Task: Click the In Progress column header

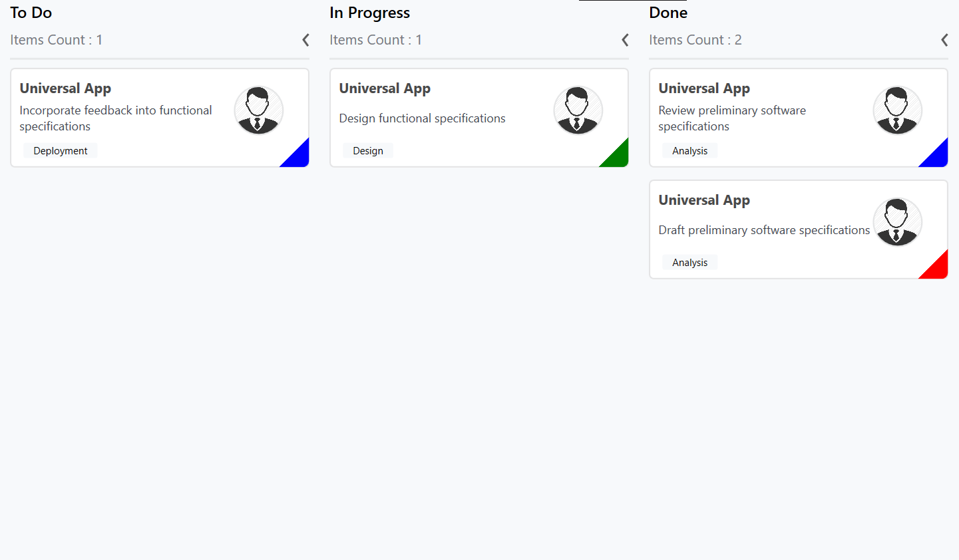Action: [369, 13]
